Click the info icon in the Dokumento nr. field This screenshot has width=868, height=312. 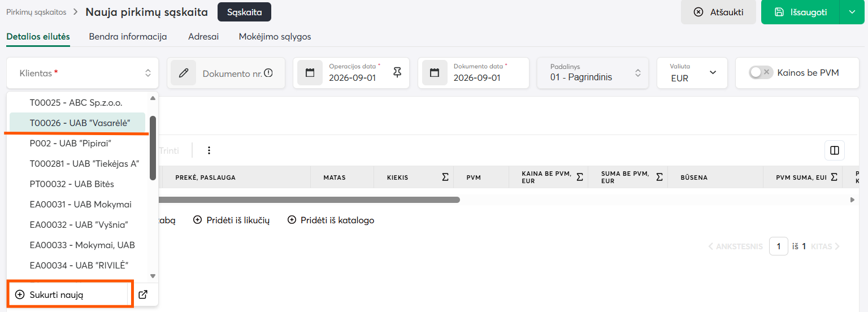click(x=268, y=73)
